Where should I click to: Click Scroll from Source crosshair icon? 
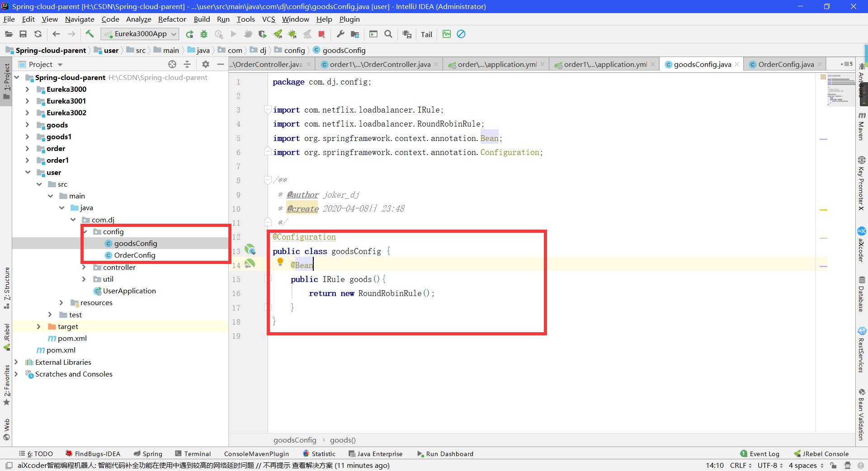tap(172, 64)
